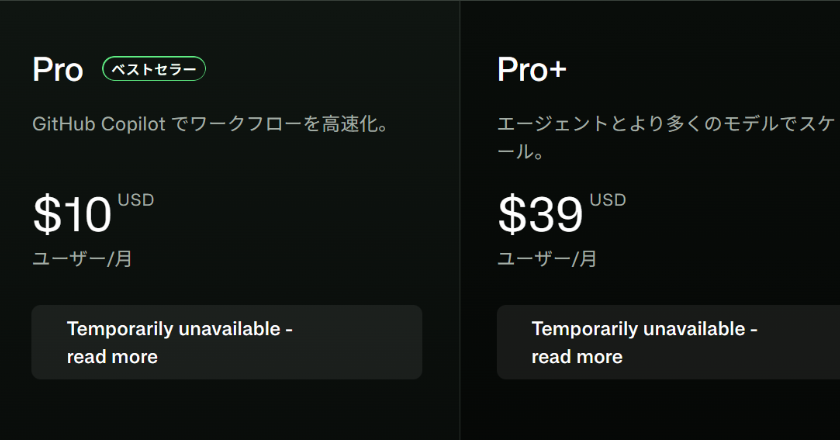The image size is (840, 440).
Task: Click ユーザー/月 under the $39 price
Action: 547,259
